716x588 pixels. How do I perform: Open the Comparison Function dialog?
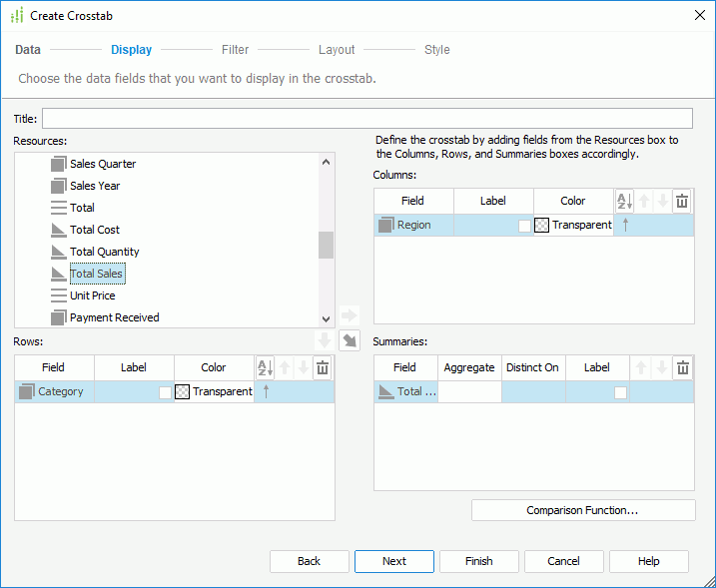(x=582, y=510)
